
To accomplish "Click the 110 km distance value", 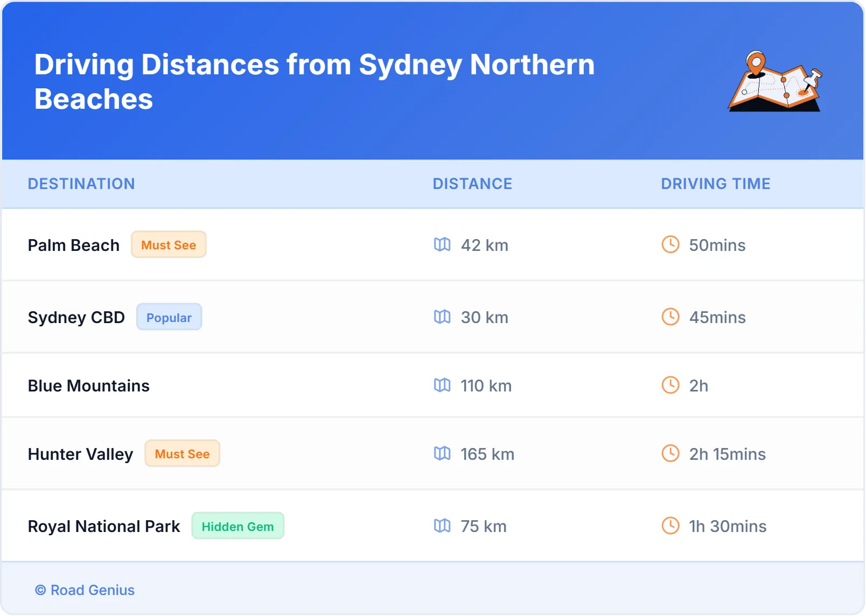I will (x=486, y=386).
